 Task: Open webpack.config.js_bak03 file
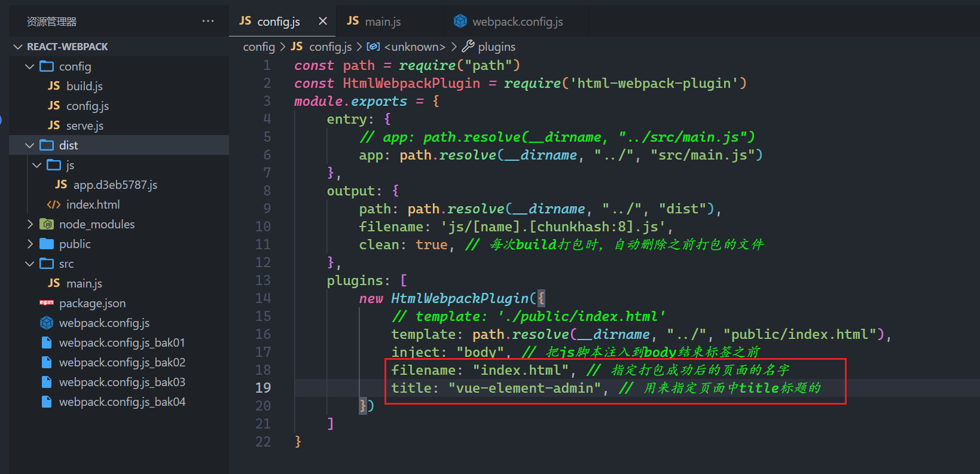[122, 382]
